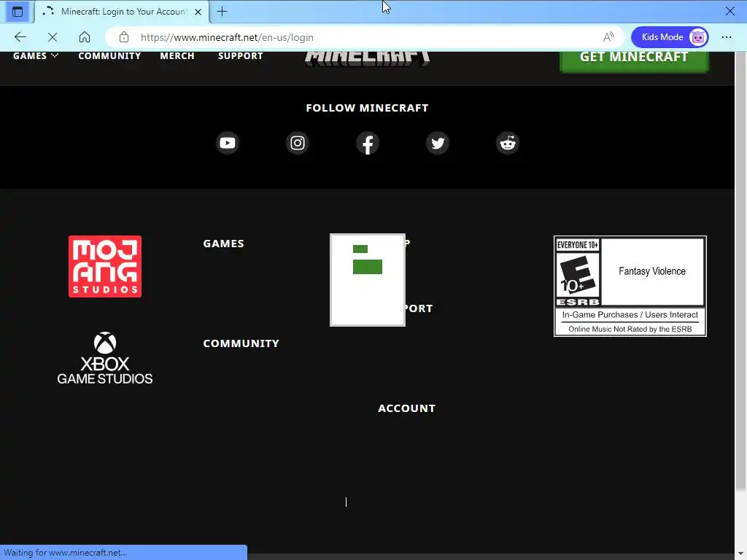The image size is (747, 560).
Task: Select the Minecraft: Login to Your Account tab
Action: pyautogui.click(x=122, y=12)
